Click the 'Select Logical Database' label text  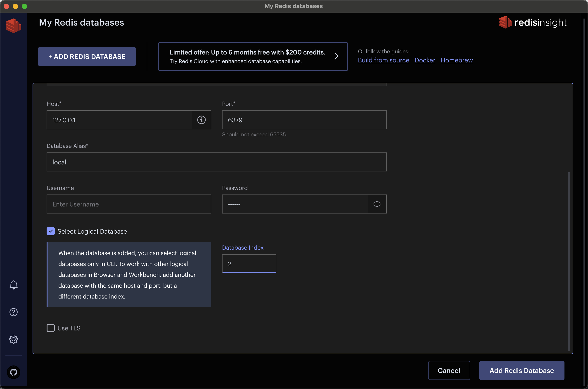92,231
